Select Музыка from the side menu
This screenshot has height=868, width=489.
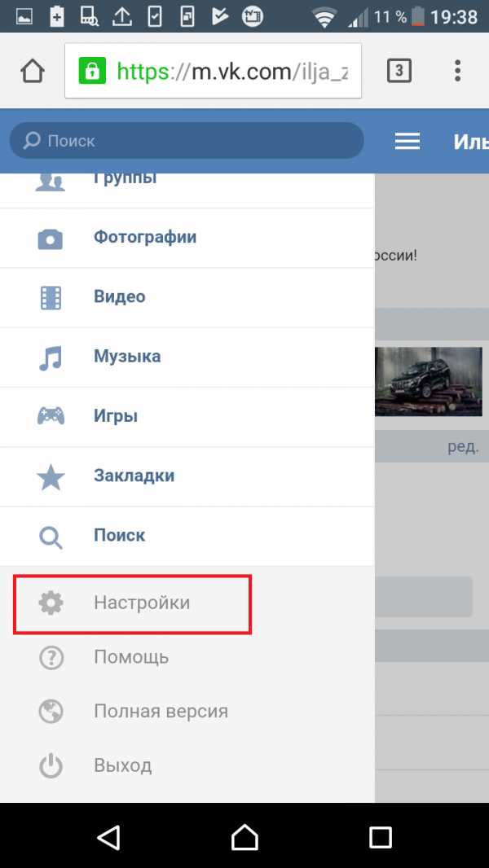[187, 357]
